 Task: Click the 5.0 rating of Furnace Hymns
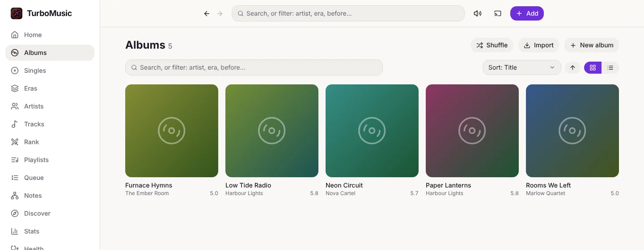tap(214, 193)
